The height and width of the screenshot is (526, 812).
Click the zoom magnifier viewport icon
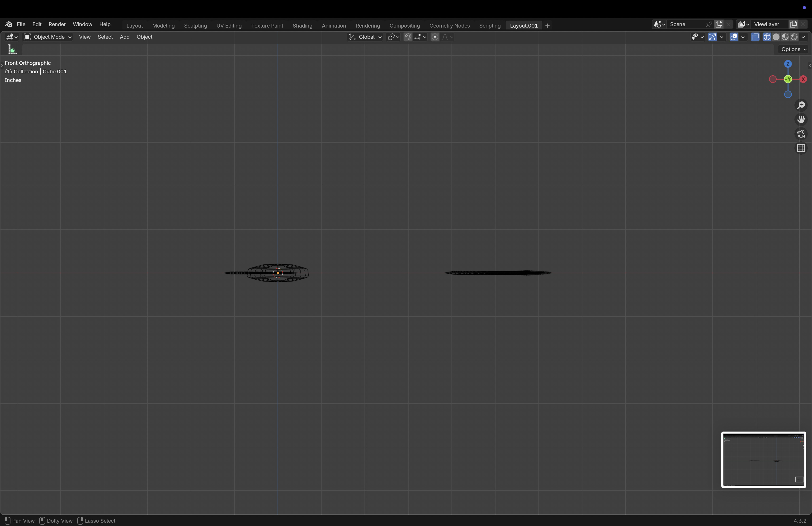[x=801, y=105]
